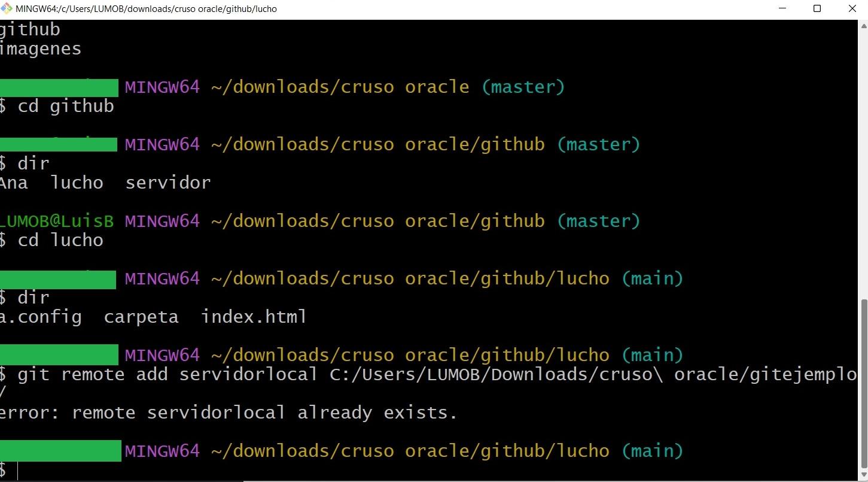Screen dimensions: 868x482
Task: Maximize the MINGW64 terminal window
Action: tap(817, 8)
